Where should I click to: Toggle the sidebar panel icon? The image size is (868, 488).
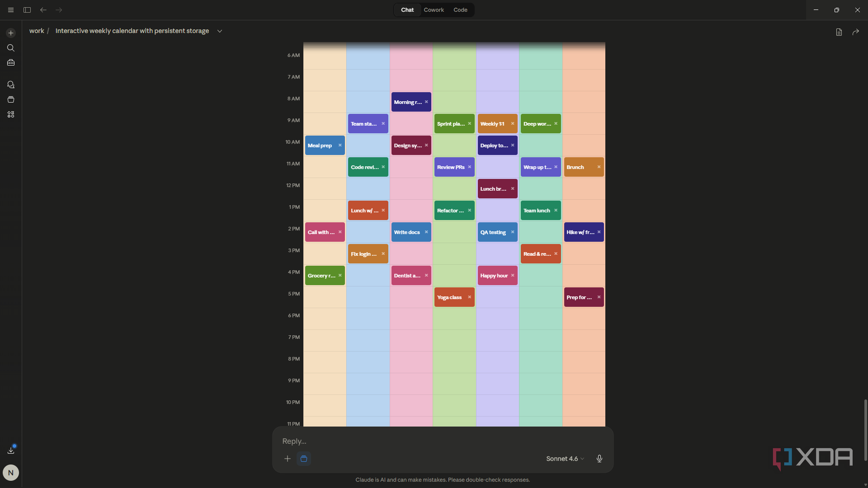(x=27, y=10)
